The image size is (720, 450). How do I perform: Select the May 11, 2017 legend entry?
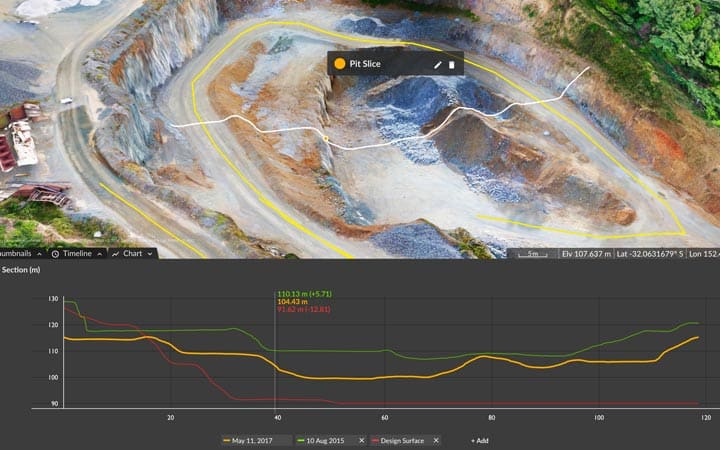[x=256, y=440]
